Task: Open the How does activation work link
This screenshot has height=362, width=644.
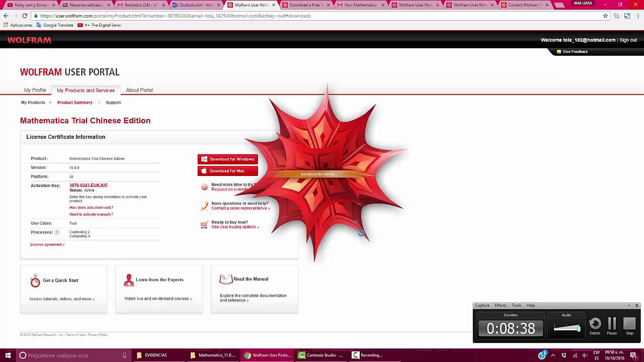Action: (x=91, y=208)
